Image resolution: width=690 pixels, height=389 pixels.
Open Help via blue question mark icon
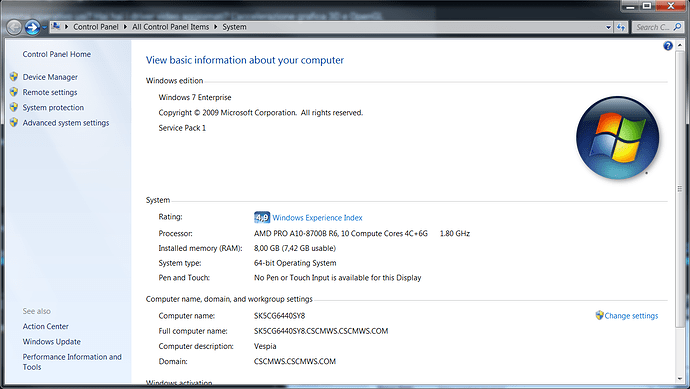(x=668, y=46)
